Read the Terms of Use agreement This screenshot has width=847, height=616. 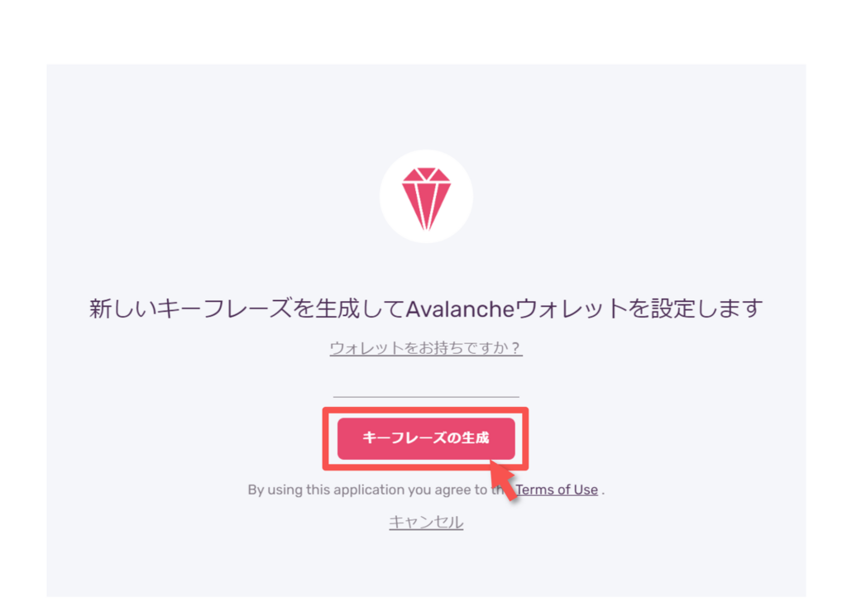click(x=557, y=489)
